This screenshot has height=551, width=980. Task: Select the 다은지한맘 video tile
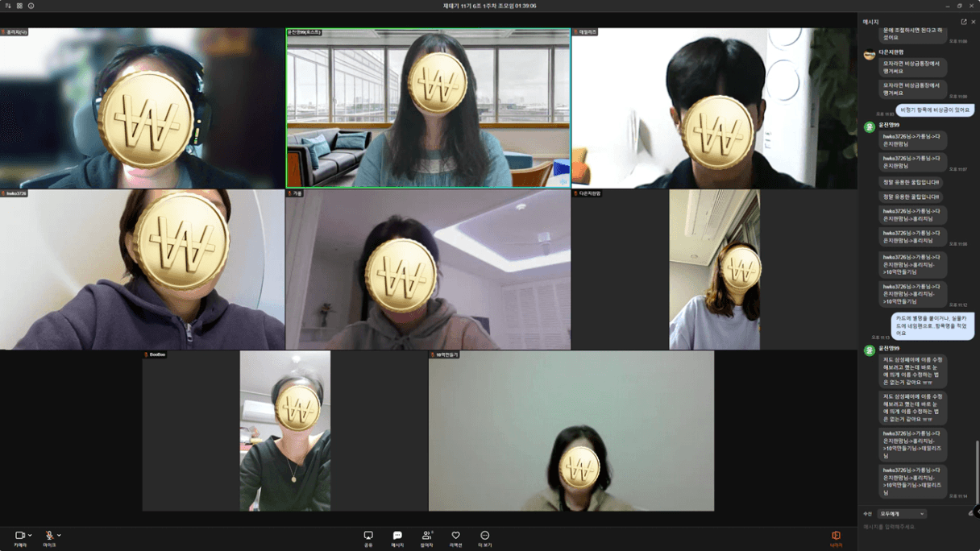point(714,269)
